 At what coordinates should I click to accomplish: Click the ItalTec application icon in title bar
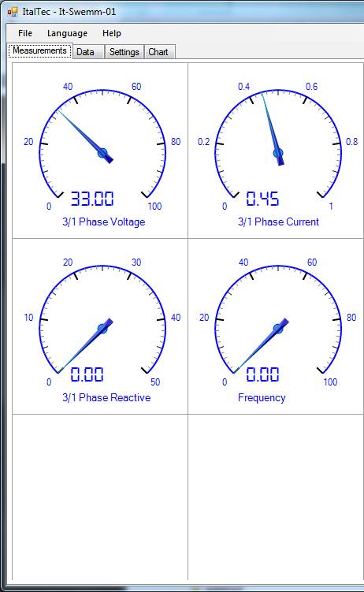[13, 12]
